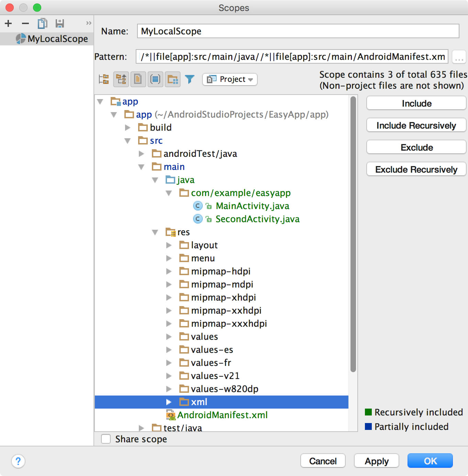Click the Include Recursively button

point(416,125)
